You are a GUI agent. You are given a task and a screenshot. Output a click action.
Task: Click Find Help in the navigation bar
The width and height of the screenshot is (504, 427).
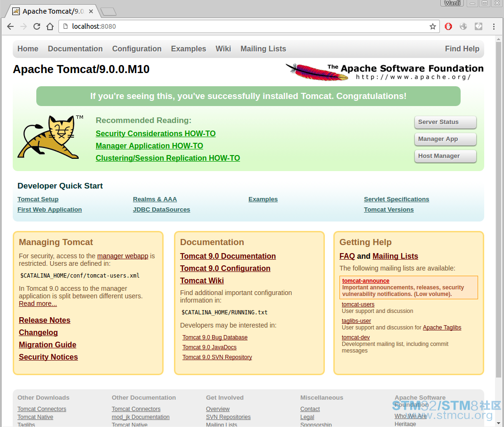(462, 49)
